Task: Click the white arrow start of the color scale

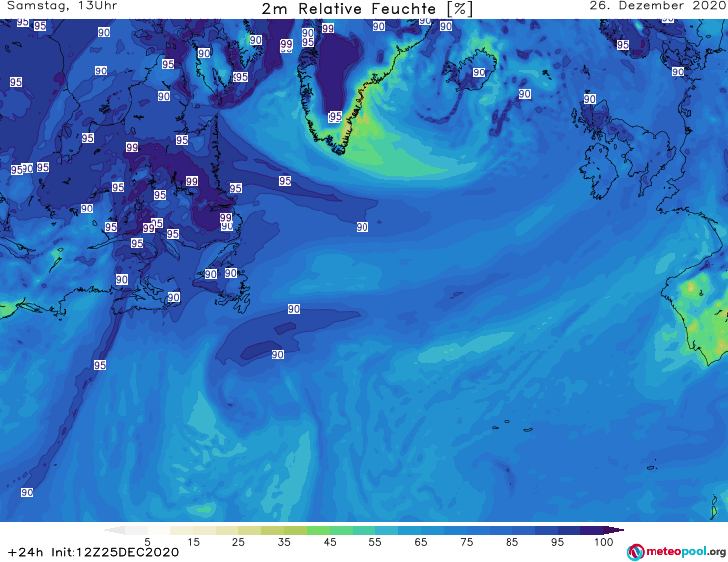Action: click(114, 530)
